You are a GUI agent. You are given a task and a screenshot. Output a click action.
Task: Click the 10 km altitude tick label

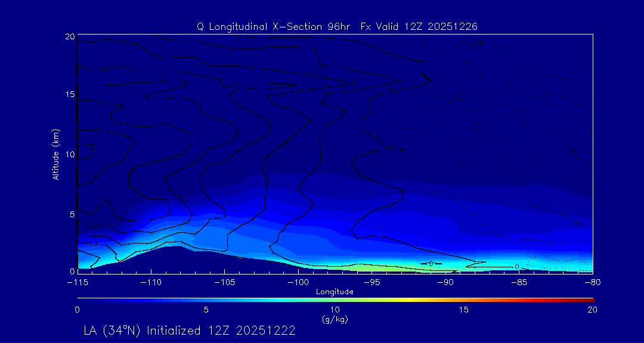pos(68,154)
